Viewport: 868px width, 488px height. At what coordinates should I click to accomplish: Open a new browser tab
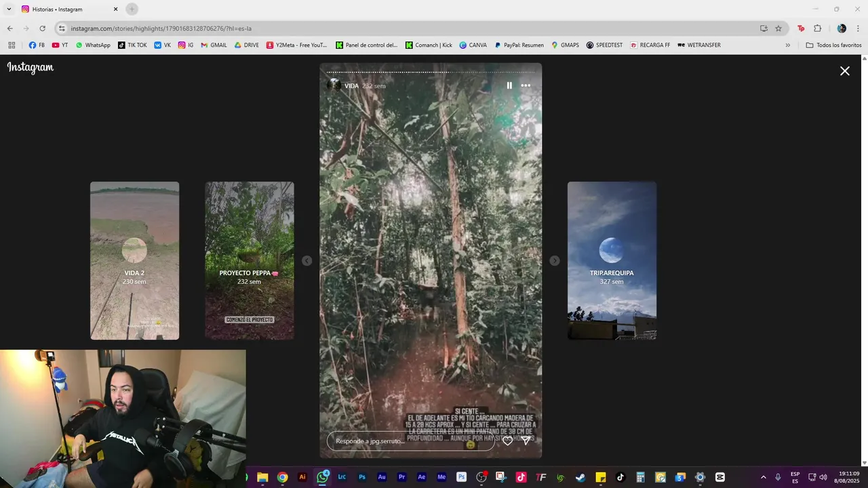click(x=132, y=9)
